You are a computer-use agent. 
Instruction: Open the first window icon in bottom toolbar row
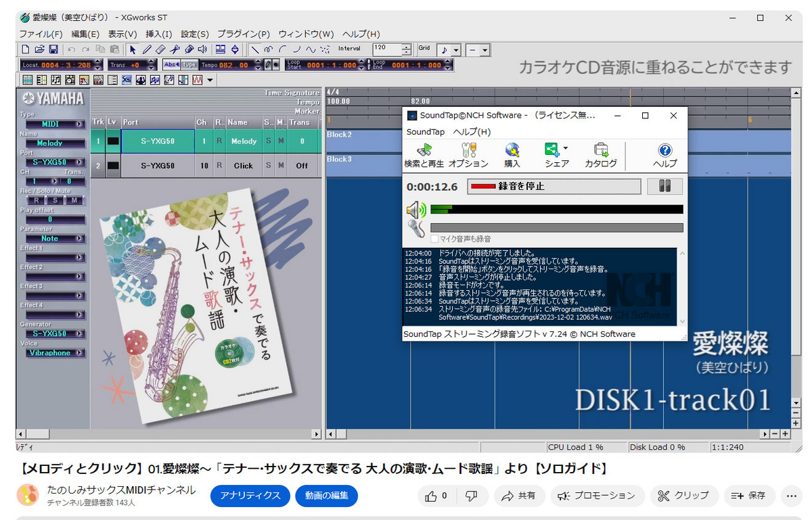pyautogui.click(x=27, y=79)
